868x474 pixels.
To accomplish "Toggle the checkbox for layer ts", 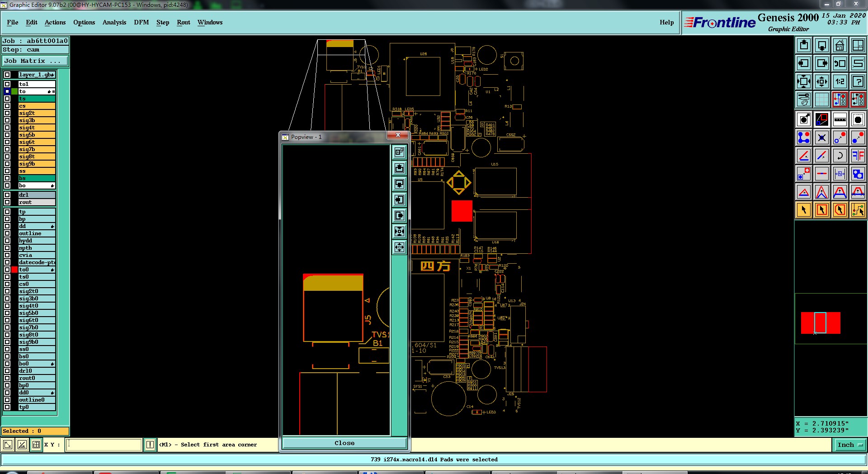I will coord(7,99).
